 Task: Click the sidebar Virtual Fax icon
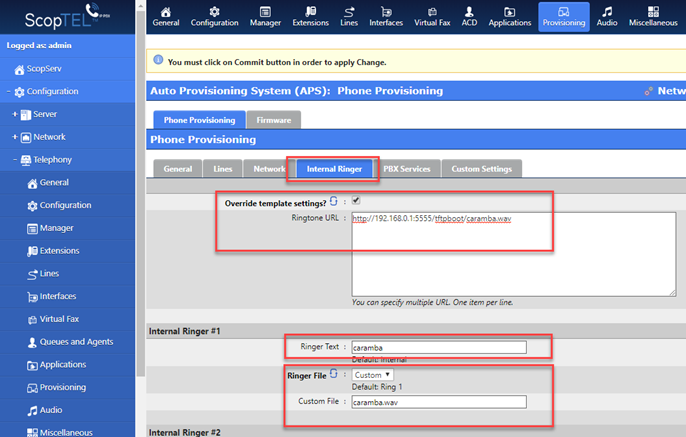[x=32, y=320]
